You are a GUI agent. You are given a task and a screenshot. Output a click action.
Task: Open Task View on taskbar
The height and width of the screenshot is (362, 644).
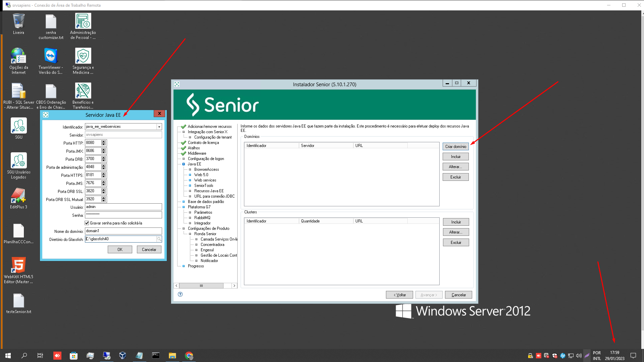[x=40, y=356]
